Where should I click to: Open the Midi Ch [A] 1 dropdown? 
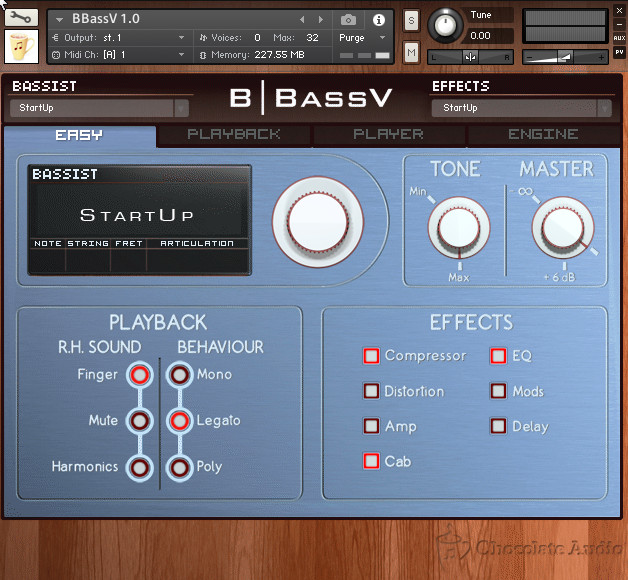[x=118, y=54]
